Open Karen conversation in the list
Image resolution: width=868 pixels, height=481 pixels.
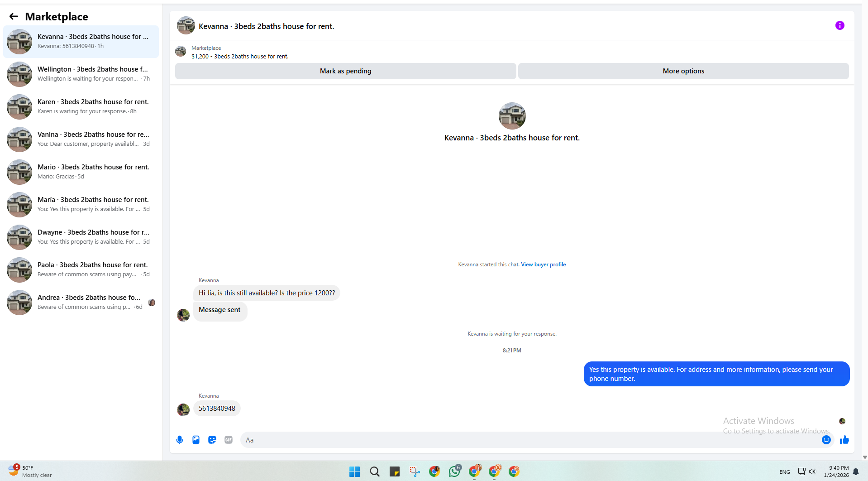(x=81, y=107)
